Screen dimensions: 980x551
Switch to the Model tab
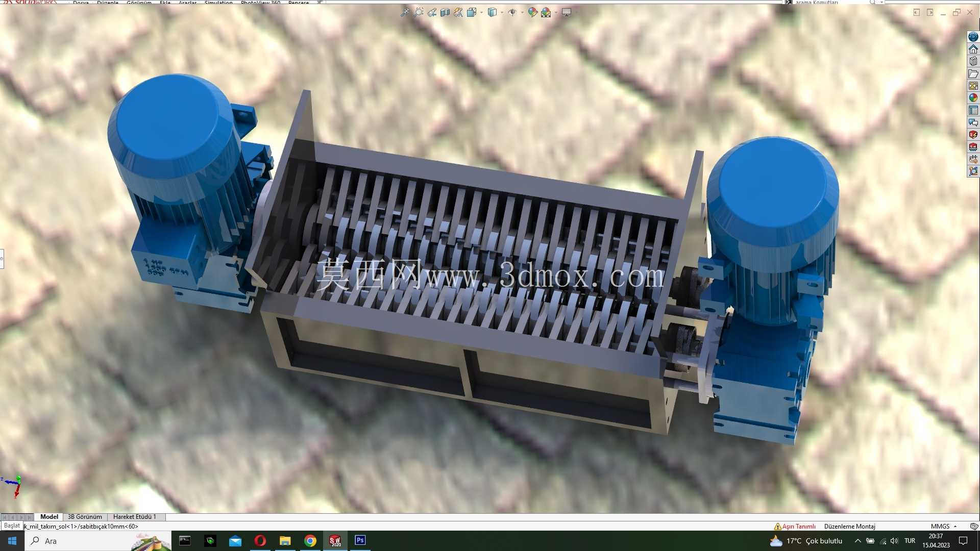(x=49, y=517)
